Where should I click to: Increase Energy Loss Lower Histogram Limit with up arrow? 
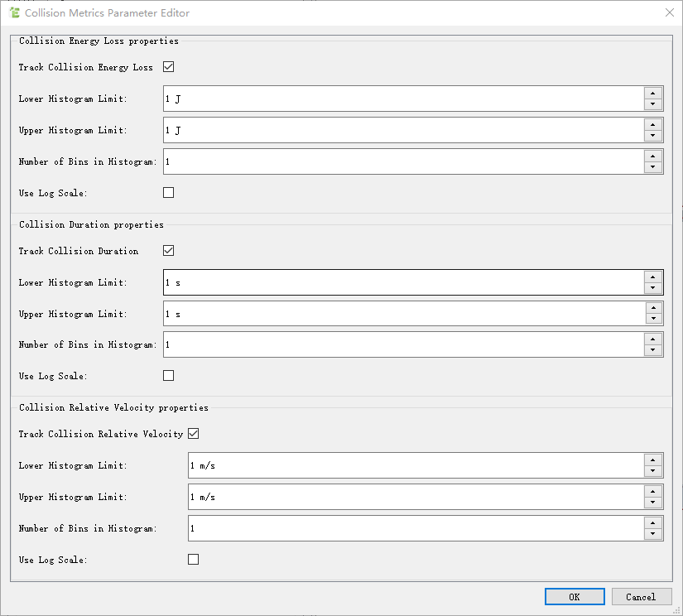click(653, 94)
